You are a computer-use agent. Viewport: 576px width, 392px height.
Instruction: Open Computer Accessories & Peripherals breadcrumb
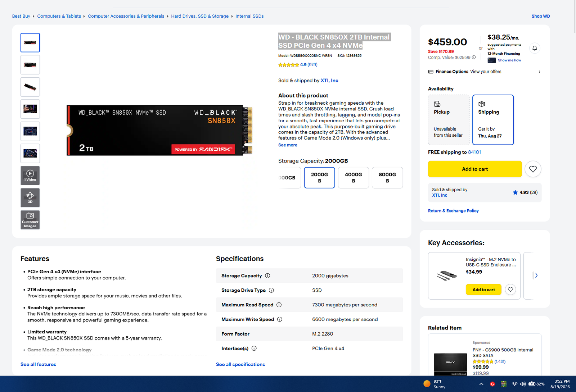pos(126,16)
